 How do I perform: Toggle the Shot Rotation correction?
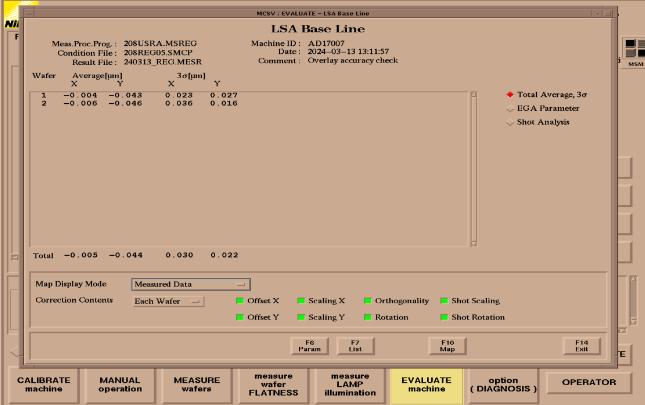[x=444, y=317]
